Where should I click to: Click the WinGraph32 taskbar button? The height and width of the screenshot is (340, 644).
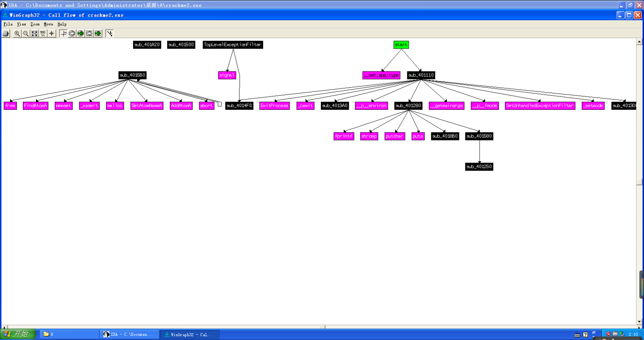(190, 334)
